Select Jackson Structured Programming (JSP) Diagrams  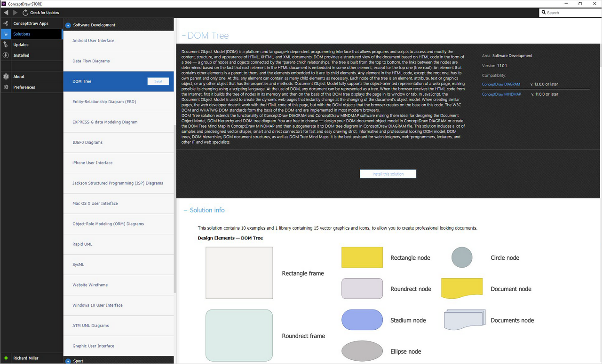[x=119, y=183]
